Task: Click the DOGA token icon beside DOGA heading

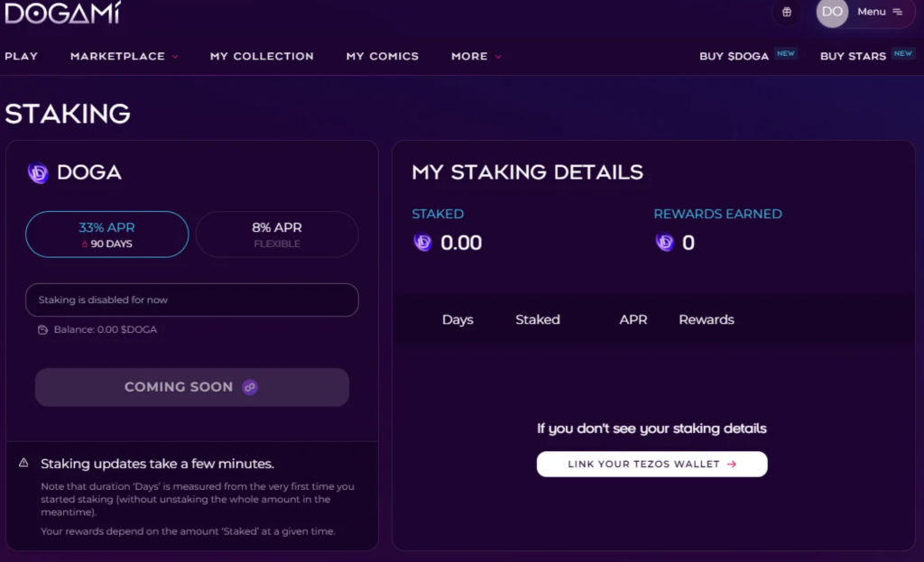Action: point(38,172)
